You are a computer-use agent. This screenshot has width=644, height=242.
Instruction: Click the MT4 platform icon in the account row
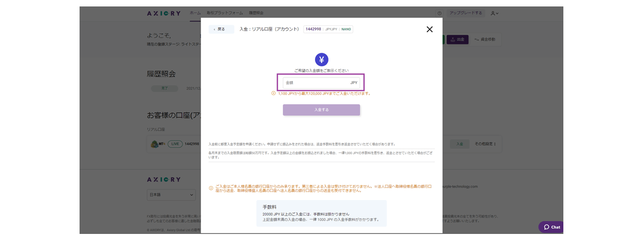[156, 144]
